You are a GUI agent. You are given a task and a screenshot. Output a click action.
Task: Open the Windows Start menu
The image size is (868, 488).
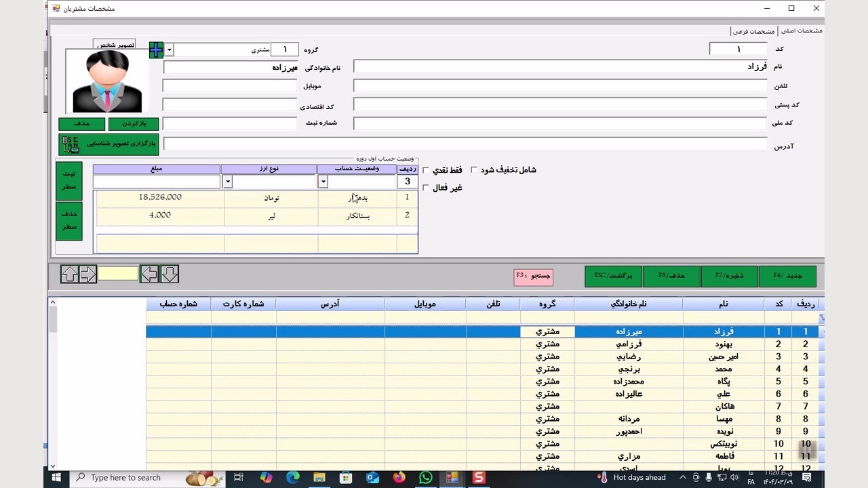click(x=57, y=478)
